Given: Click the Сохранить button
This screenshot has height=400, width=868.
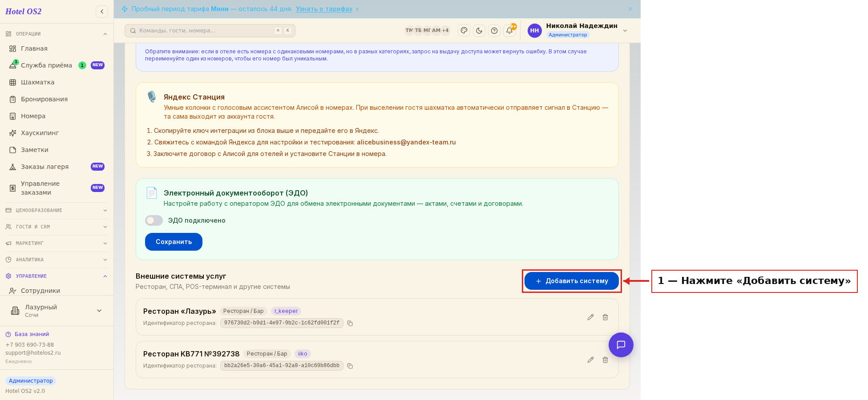Looking at the screenshot, I should [x=174, y=242].
